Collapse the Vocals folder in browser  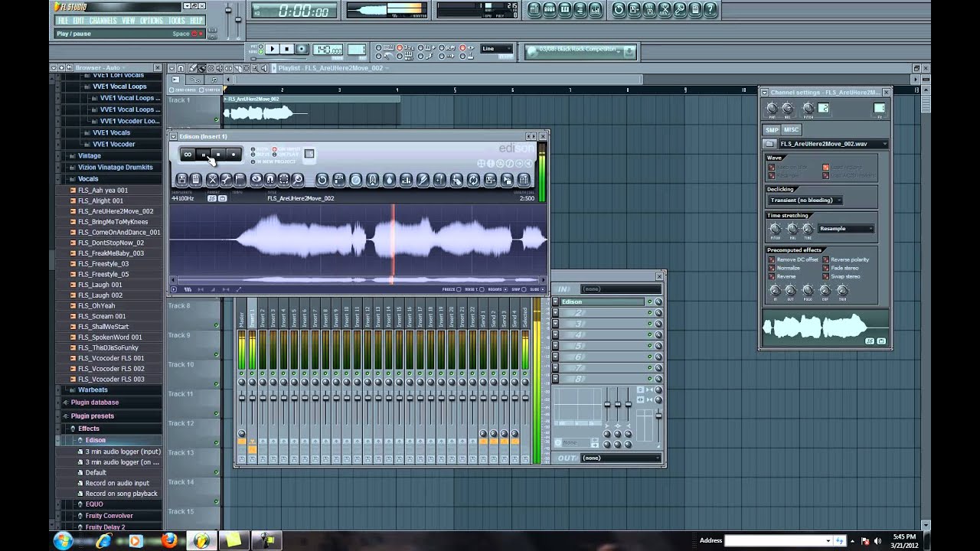[88, 179]
